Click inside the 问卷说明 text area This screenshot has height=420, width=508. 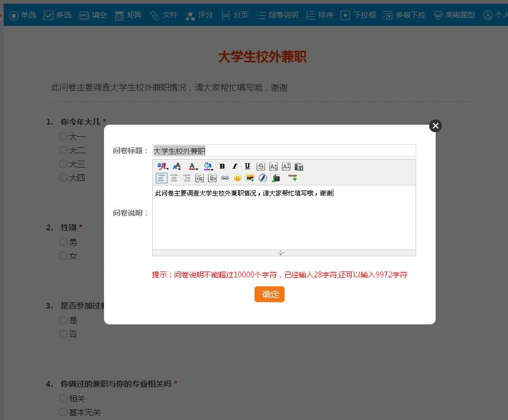(x=284, y=218)
